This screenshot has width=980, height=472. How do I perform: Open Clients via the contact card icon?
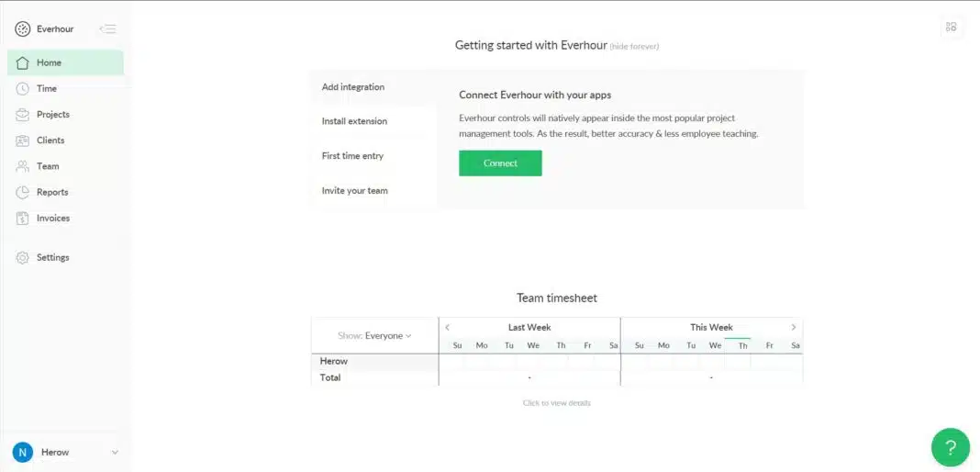23,140
